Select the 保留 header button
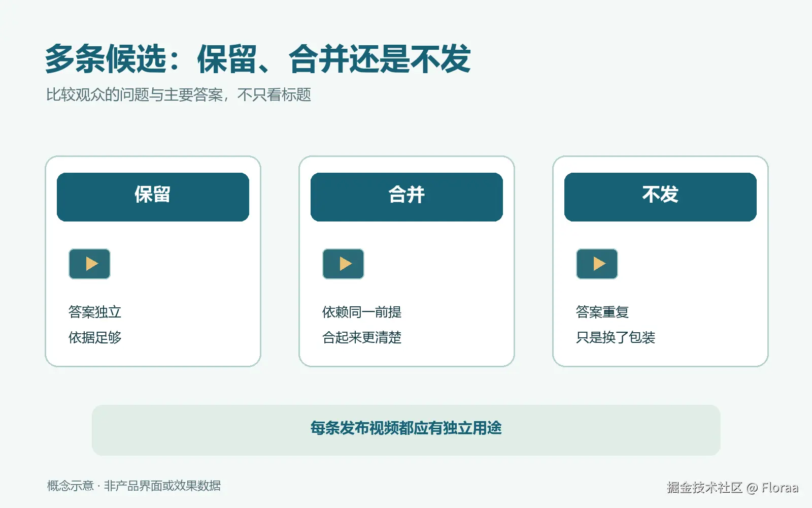Image resolution: width=812 pixels, height=508 pixels. (153, 197)
